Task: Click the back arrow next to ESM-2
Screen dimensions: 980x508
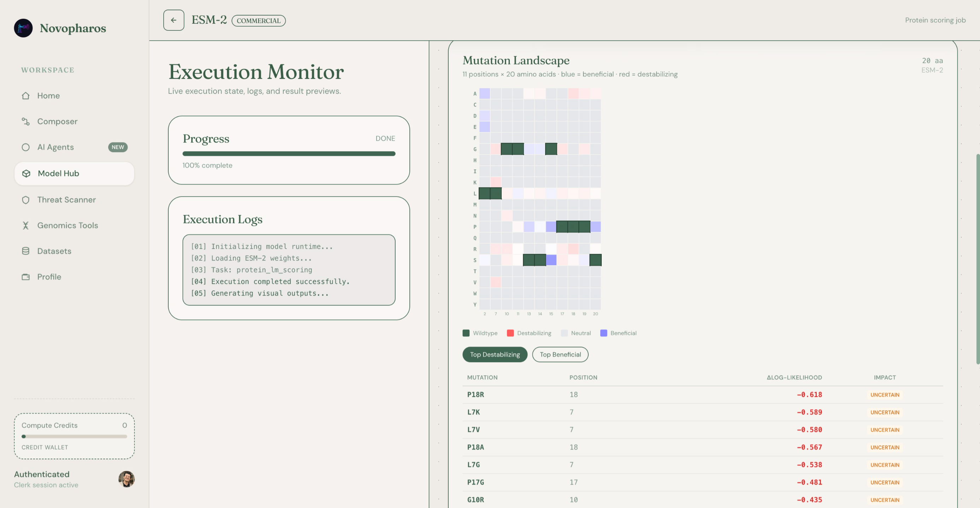Action: [174, 20]
